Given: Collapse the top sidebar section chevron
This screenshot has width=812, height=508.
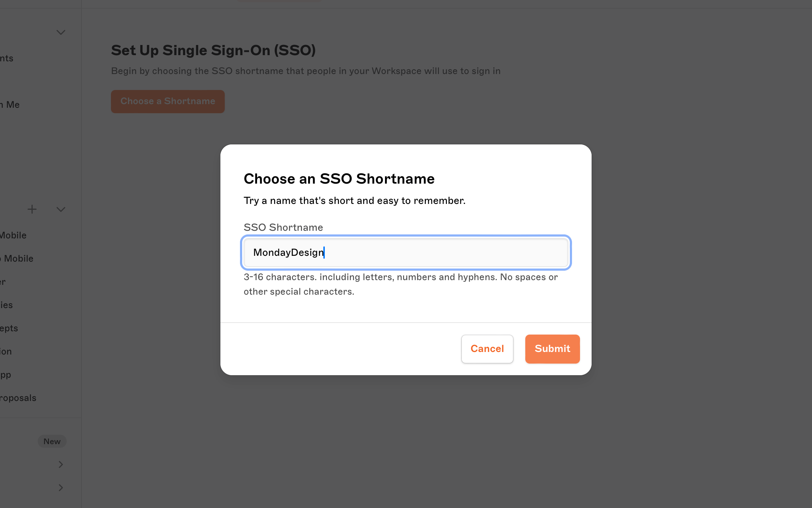Looking at the screenshot, I should (61, 32).
